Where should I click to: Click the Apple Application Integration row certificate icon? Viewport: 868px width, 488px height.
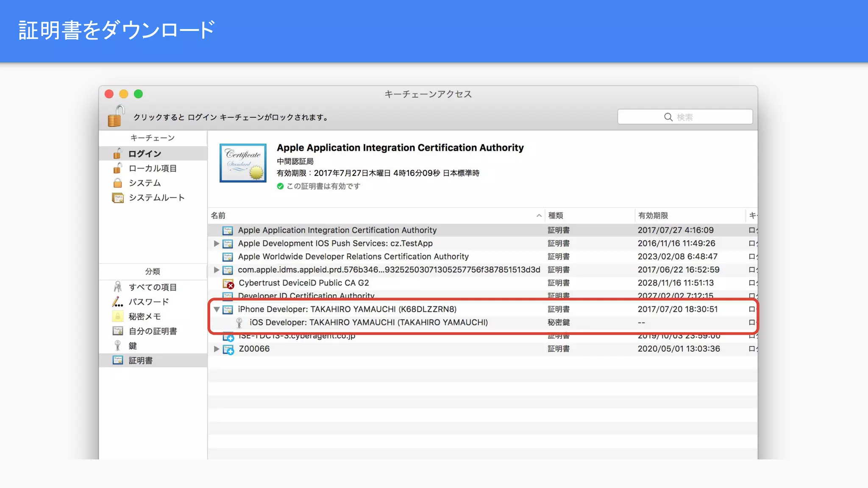coord(228,230)
